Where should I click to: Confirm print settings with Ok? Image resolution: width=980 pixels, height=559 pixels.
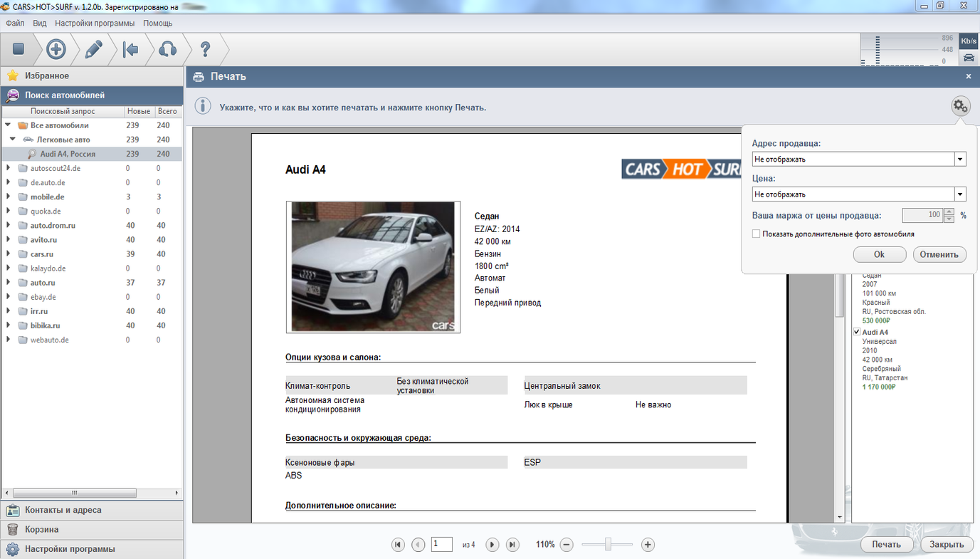pos(879,254)
